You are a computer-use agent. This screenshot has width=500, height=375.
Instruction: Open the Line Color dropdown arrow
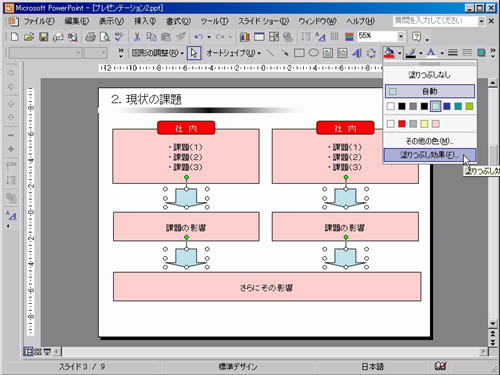[x=420, y=53]
